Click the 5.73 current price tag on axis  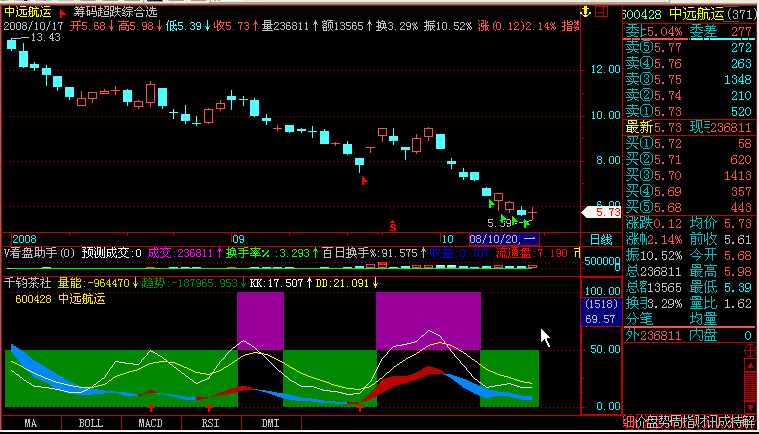(x=602, y=212)
